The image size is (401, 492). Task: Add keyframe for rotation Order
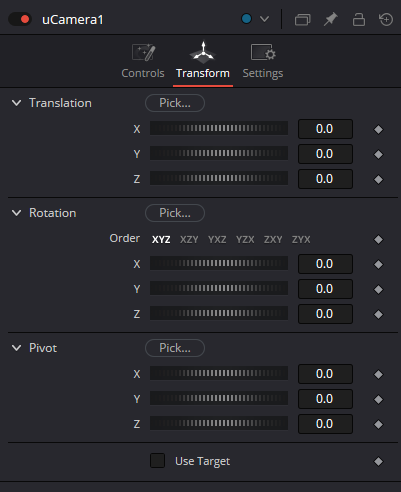tap(378, 239)
